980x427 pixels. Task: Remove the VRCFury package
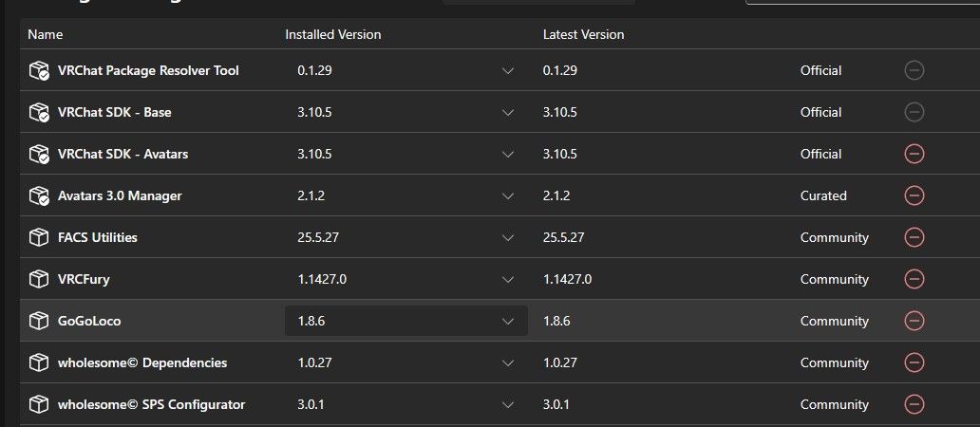pos(914,279)
